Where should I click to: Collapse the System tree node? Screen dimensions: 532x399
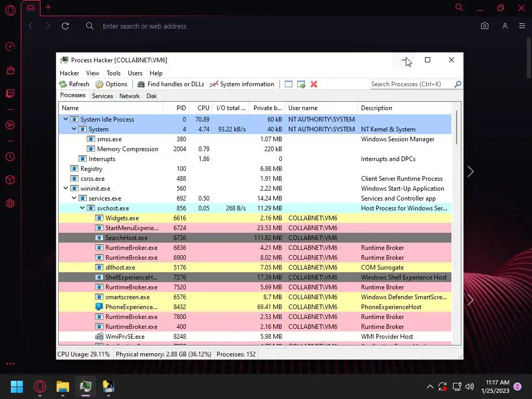point(74,129)
